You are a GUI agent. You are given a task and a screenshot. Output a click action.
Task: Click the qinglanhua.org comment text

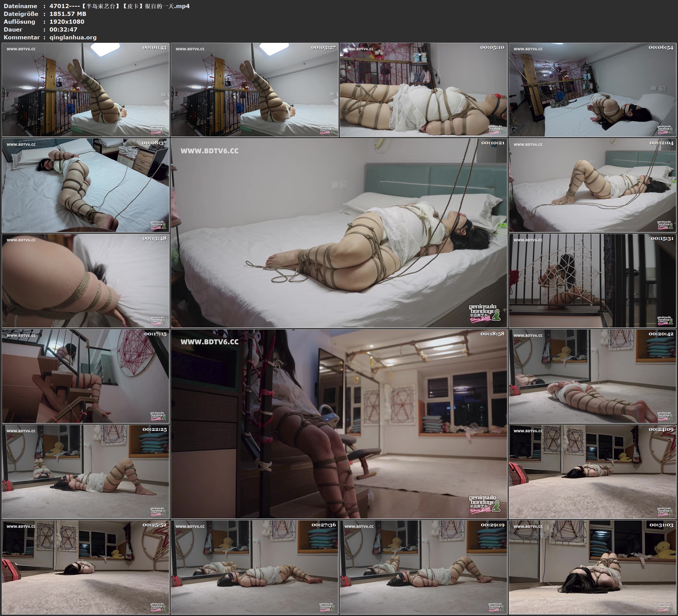pyautogui.click(x=73, y=37)
